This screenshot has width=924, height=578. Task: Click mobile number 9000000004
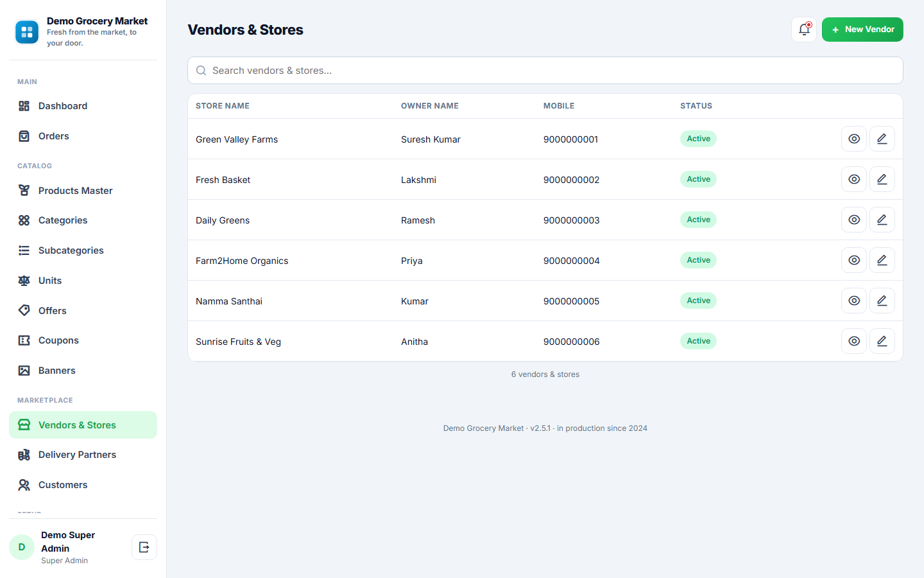(571, 261)
